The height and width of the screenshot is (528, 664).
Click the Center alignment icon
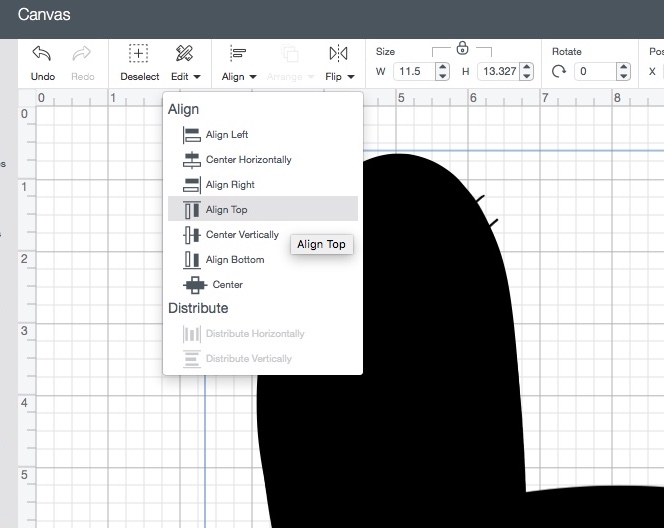tap(195, 285)
